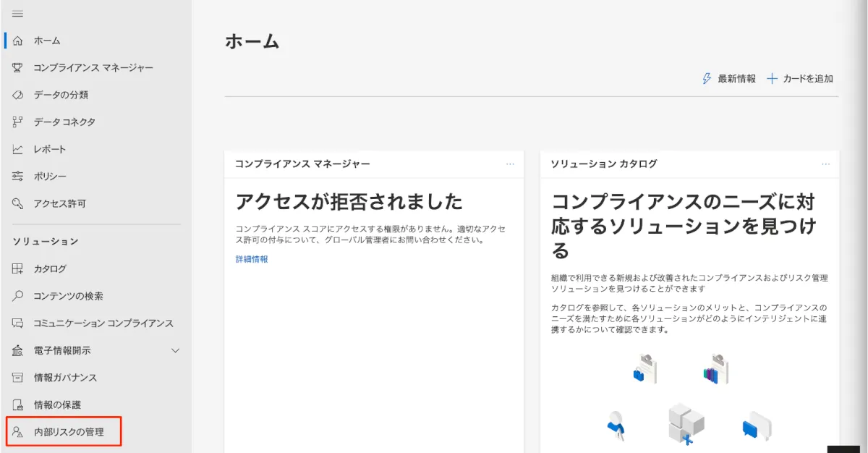The height and width of the screenshot is (453, 868).
Task: Click the Compliance Manager trophy icon
Action: coord(18,67)
